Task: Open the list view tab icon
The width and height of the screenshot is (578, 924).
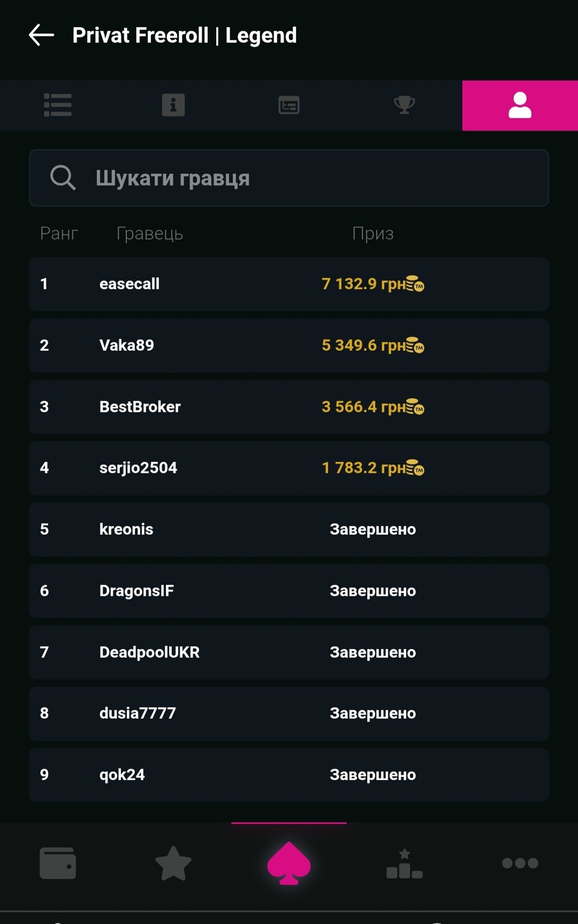Action: 58,105
